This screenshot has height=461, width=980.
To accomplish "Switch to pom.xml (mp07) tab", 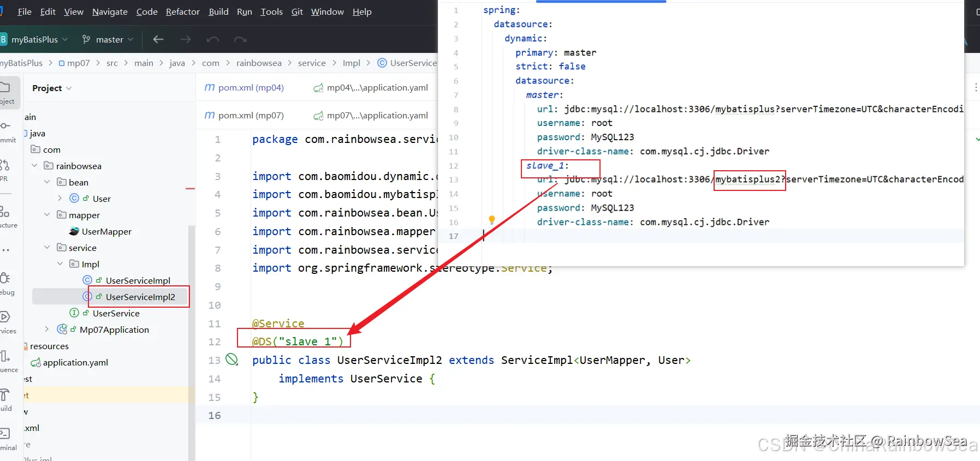I will (x=244, y=115).
